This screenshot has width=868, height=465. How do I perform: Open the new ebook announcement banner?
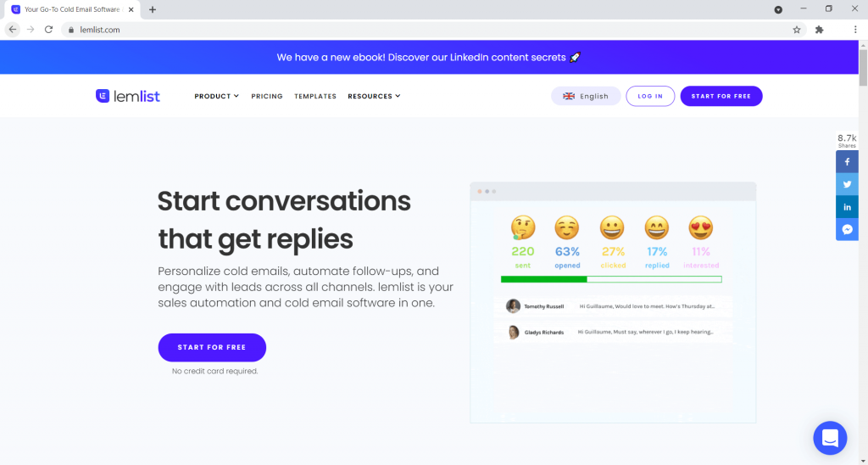pos(428,58)
